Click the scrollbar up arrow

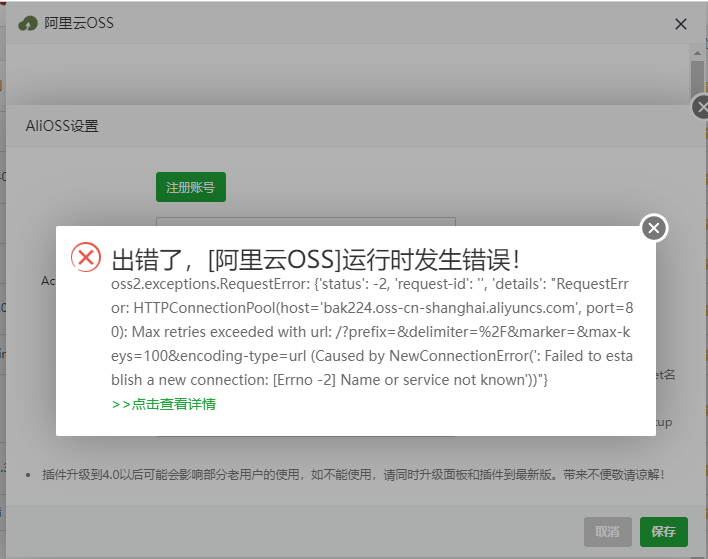coord(697,53)
